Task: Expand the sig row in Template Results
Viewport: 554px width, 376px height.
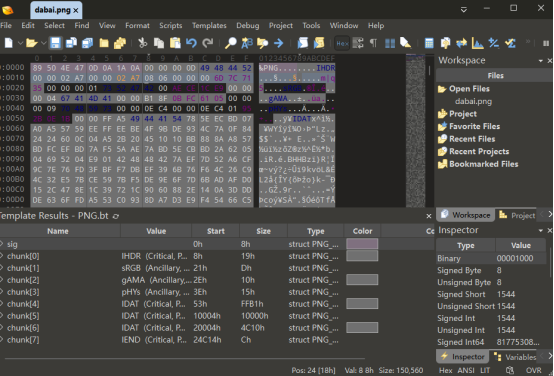Action: pos(2,244)
